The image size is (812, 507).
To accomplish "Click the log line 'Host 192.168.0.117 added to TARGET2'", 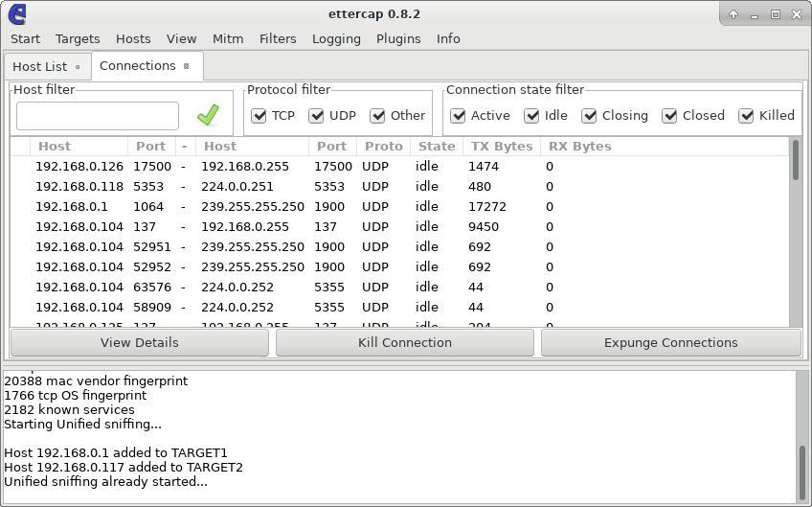I will coord(124,467).
